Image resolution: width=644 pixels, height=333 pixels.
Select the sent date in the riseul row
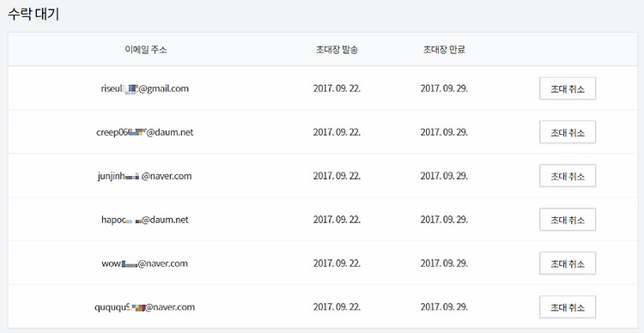(337, 88)
